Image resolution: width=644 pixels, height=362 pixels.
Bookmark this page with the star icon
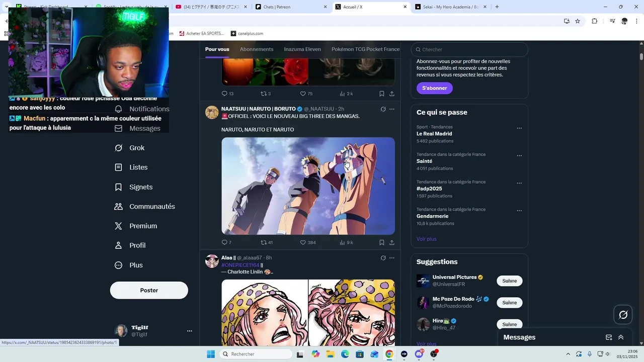coord(578,21)
